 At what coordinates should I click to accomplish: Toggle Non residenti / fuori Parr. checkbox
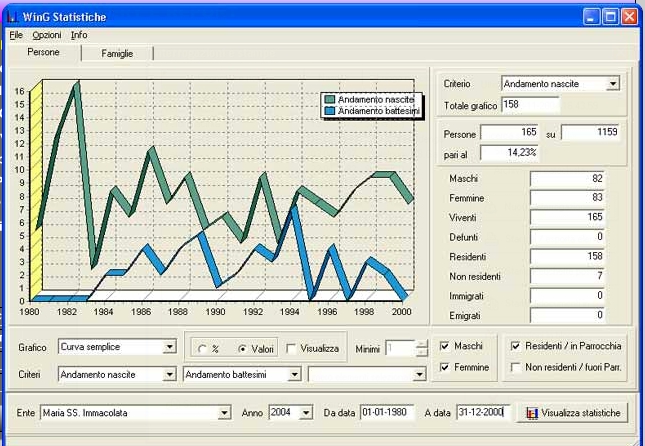[x=516, y=368]
